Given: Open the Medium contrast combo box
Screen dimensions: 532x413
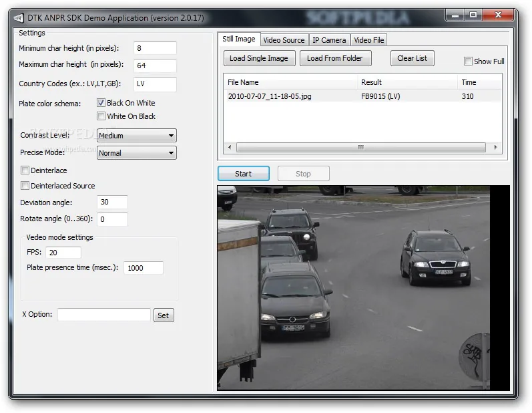Looking at the screenshot, I should [136, 136].
